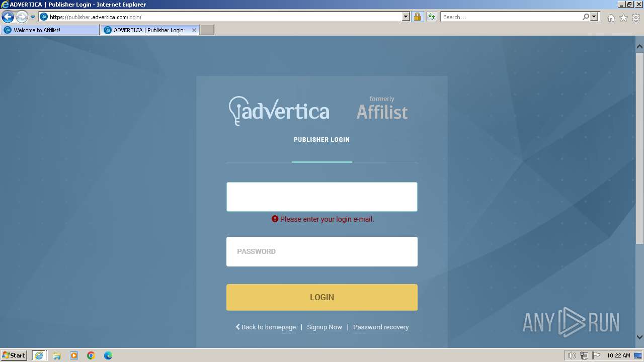
Task: Close the ADVERTICA Publisher Login tab
Action: (194, 30)
